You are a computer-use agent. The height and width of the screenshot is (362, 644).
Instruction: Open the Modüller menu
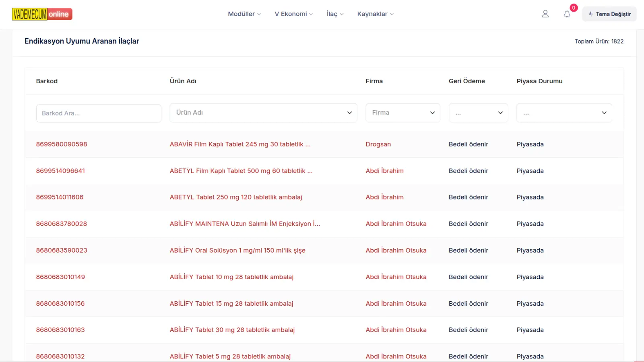pos(244,14)
